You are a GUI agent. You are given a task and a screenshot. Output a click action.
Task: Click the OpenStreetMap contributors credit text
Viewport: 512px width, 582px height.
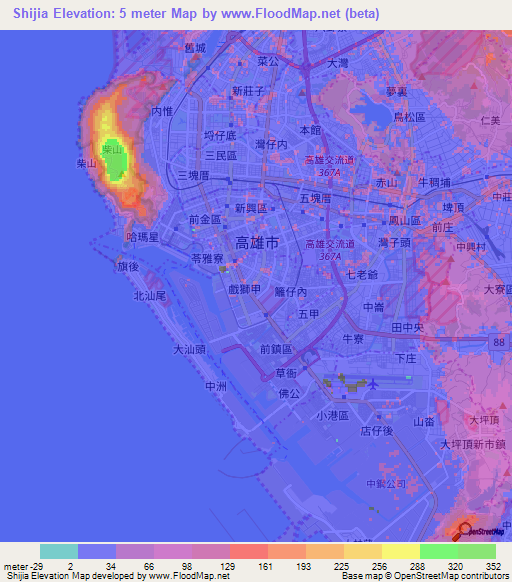coord(426,576)
